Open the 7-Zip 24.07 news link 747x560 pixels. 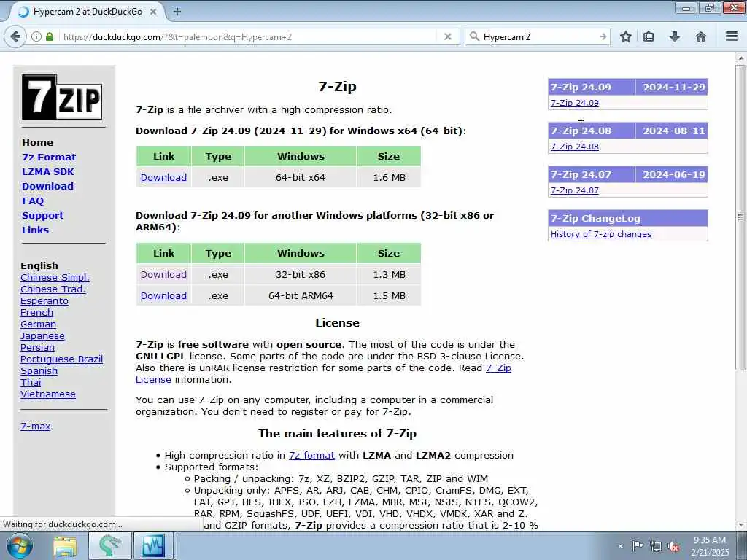[x=575, y=190]
